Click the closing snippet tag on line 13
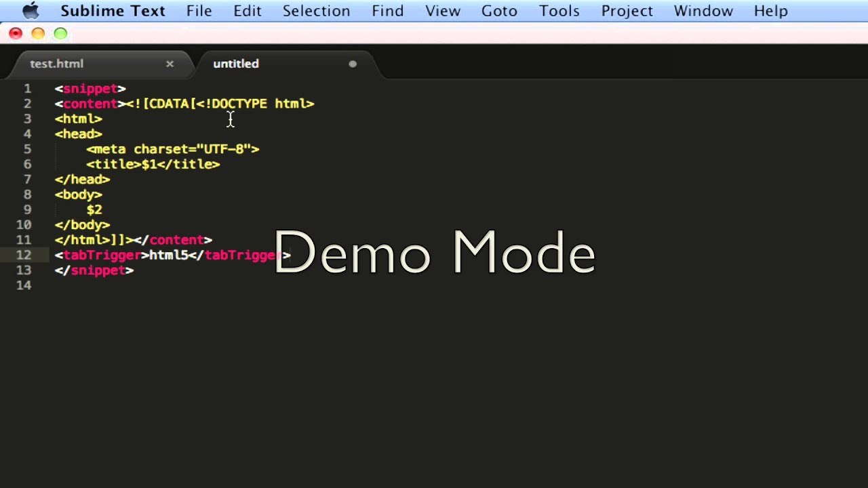This screenshot has height=488, width=868. click(94, 270)
